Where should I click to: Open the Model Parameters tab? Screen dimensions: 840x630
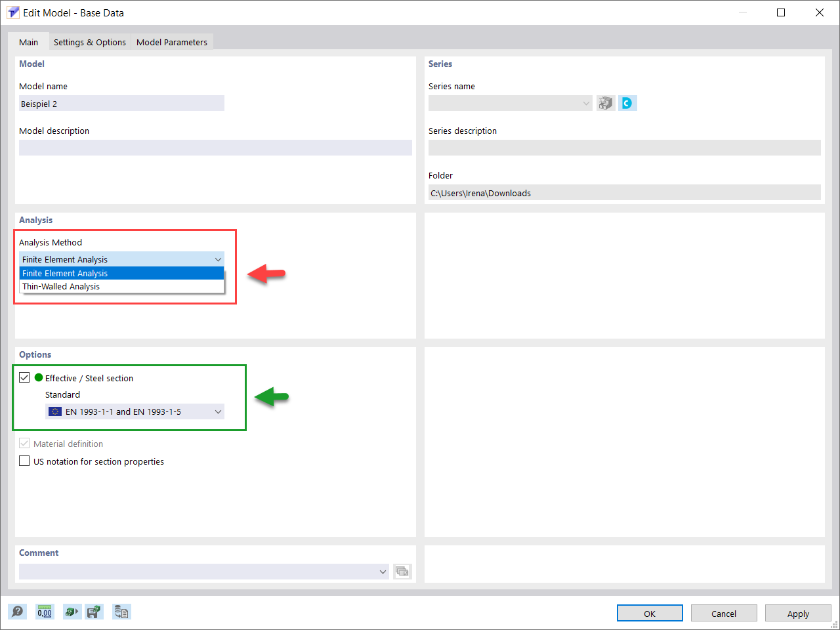172,41
